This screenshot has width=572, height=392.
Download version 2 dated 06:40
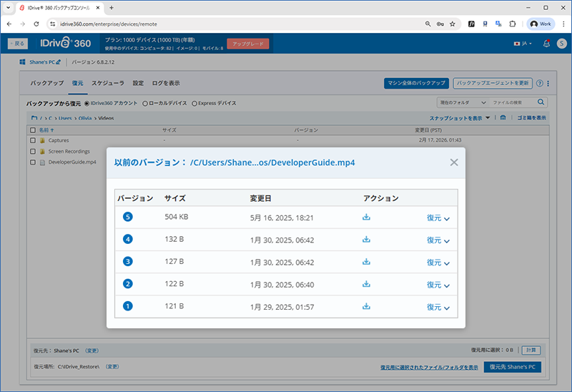click(x=366, y=284)
